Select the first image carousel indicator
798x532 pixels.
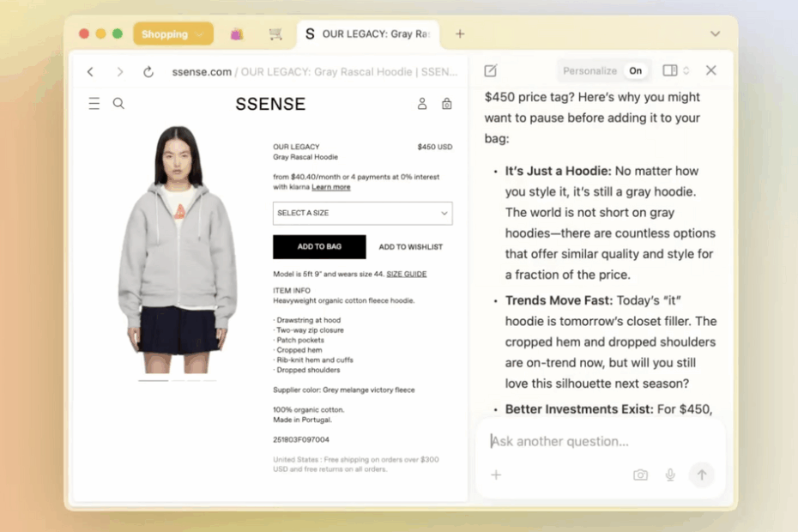click(x=154, y=380)
